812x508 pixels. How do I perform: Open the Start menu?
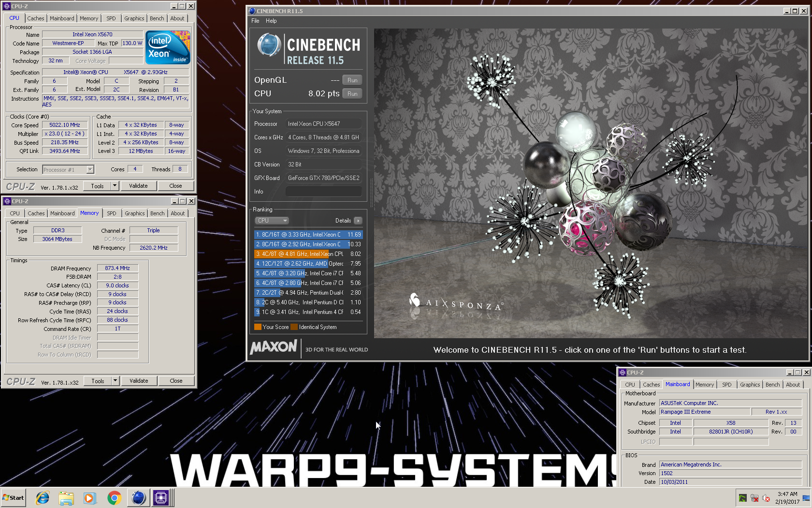point(13,498)
